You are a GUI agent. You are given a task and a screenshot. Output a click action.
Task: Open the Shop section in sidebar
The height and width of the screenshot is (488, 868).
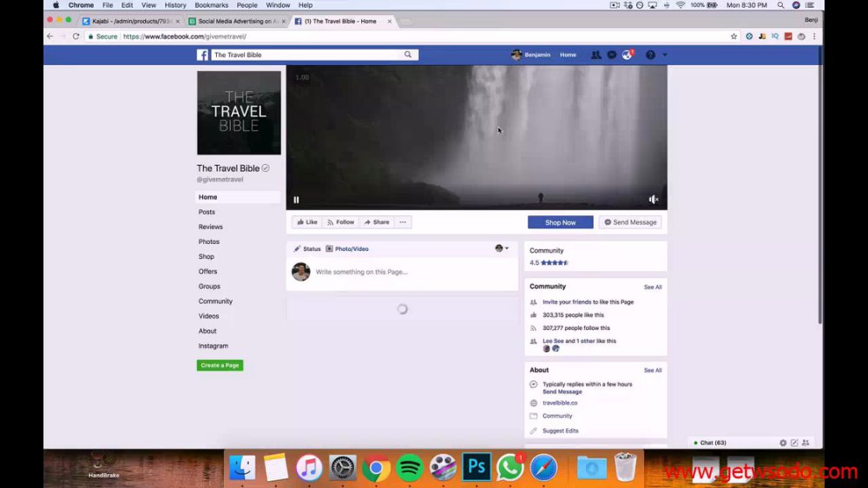206,257
